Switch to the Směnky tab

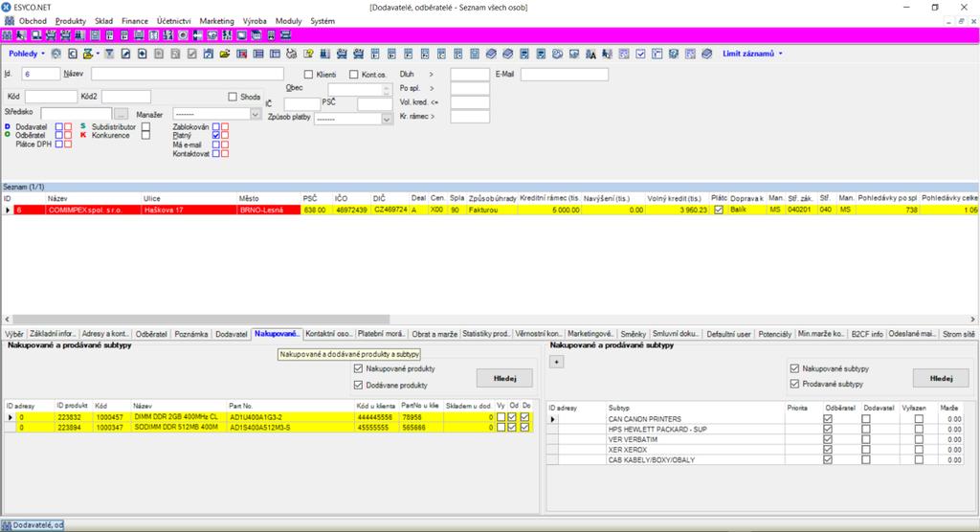coord(634,334)
